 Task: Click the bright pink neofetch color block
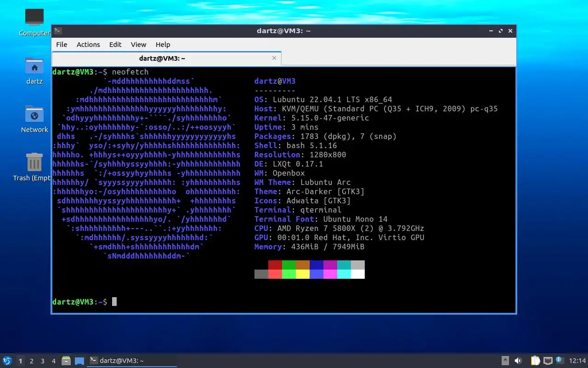click(330, 274)
